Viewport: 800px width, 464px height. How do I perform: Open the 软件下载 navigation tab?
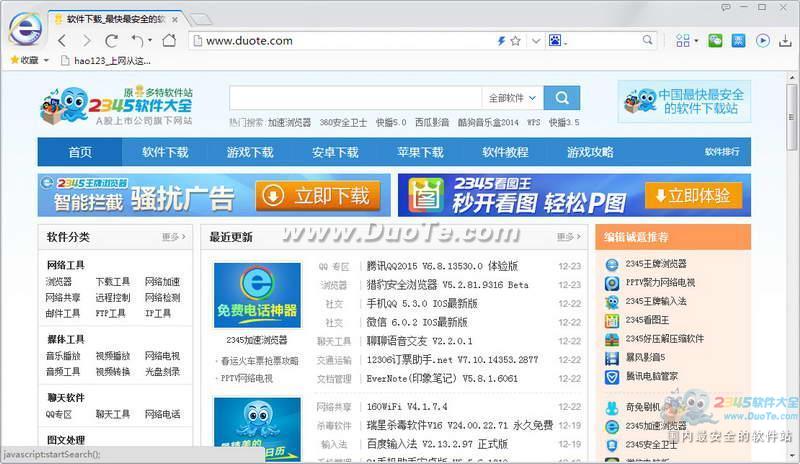[165, 152]
